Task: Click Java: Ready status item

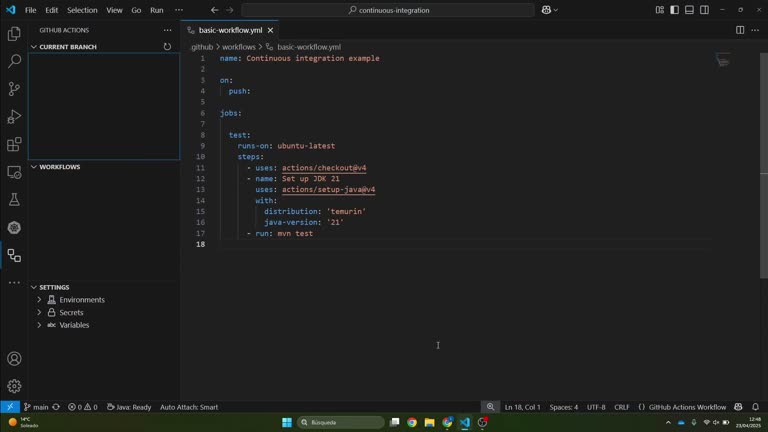Action: pyautogui.click(x=129, y=407)
